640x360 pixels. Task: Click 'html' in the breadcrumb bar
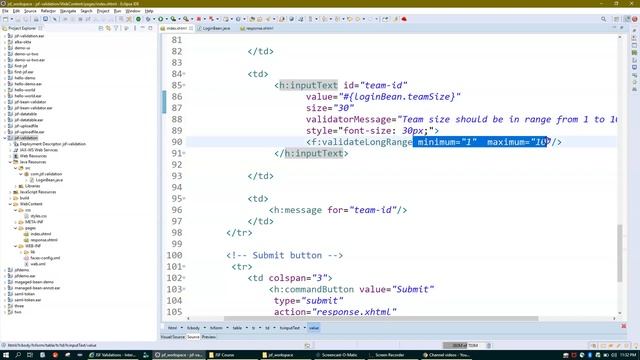pos(172,328)
